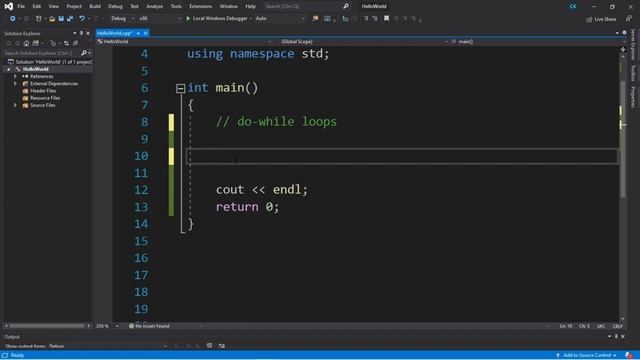
Task: Click the CRLF line ending indicator
Action: [x=617, y=326]
